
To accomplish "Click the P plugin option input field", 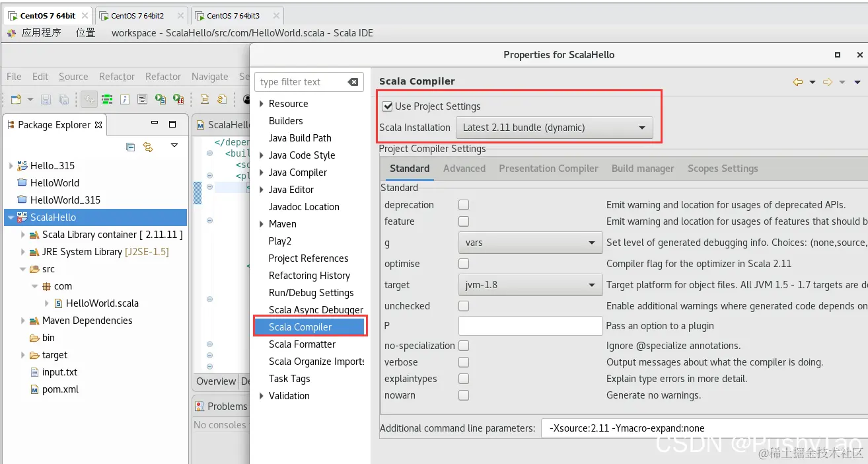I will click(x=530, y=326).
